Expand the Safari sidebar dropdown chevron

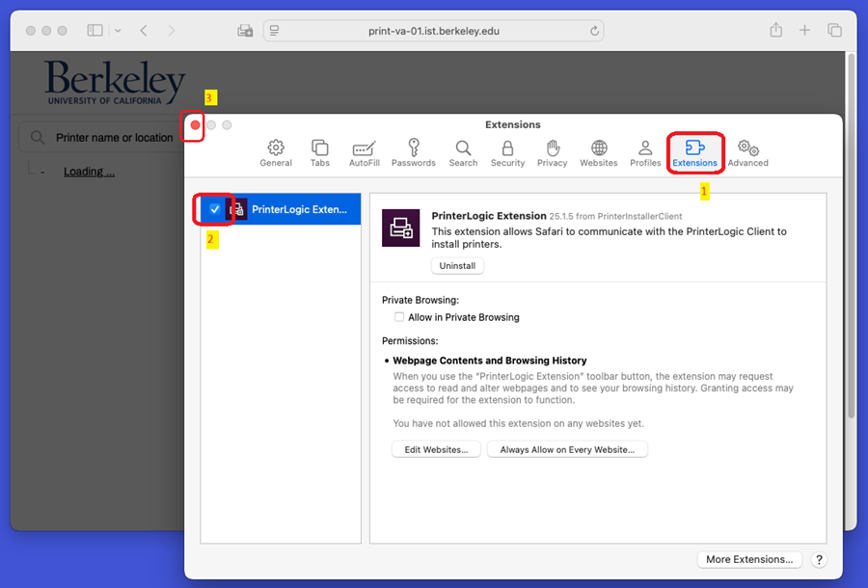(x=118, y=31)
